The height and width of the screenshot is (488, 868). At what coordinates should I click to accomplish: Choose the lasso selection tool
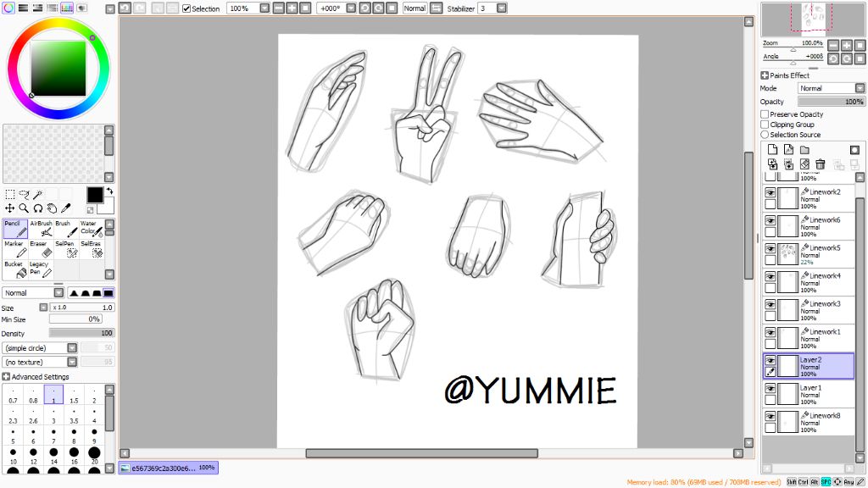(24, 194)
